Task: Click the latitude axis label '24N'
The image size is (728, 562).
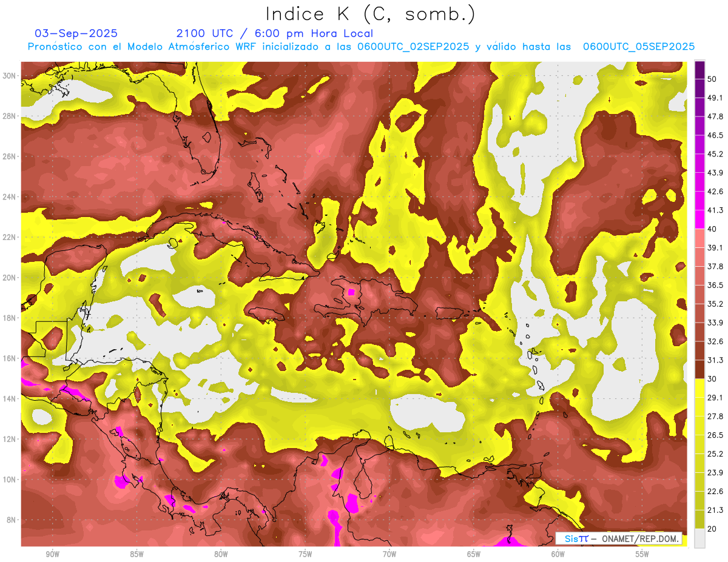Action: (10, 196)
